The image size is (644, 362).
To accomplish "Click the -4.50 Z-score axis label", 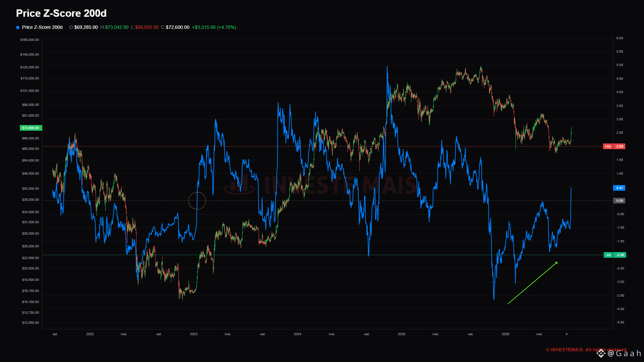I will (x=620, y=322).
